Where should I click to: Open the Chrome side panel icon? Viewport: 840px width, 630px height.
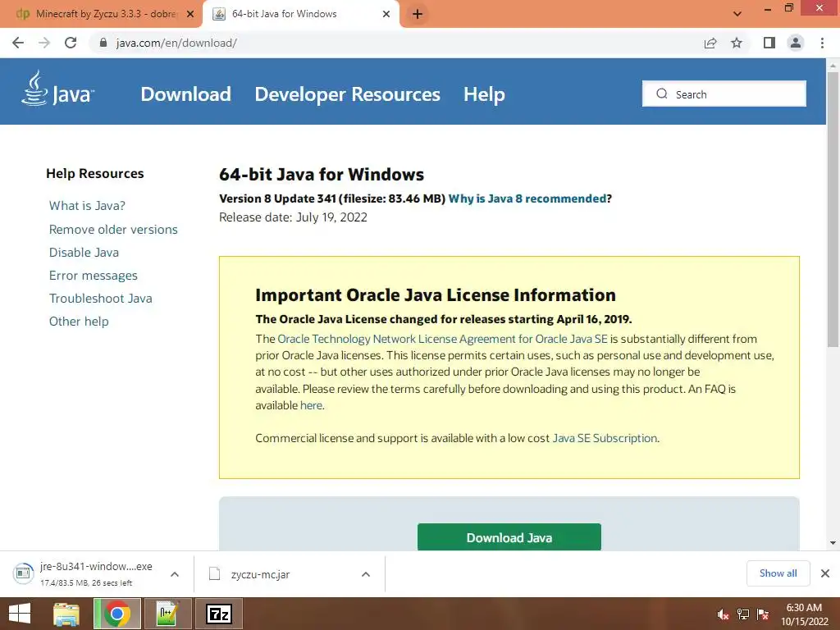tap(769, 43)
